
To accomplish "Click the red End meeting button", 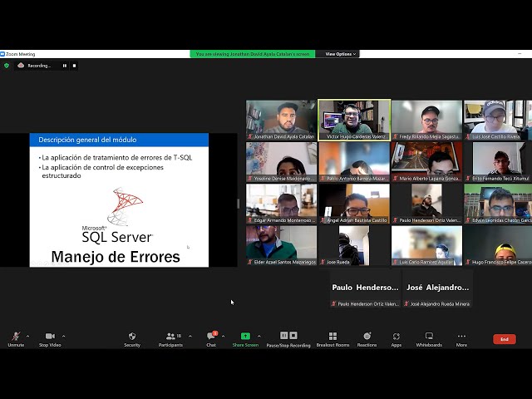I will tap(505, 339).
